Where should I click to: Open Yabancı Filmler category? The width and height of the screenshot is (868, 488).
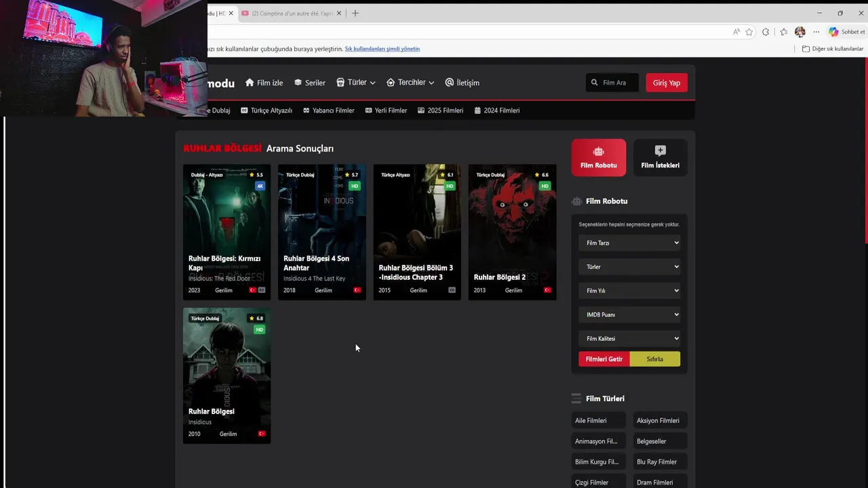click(x=328, y=110)
